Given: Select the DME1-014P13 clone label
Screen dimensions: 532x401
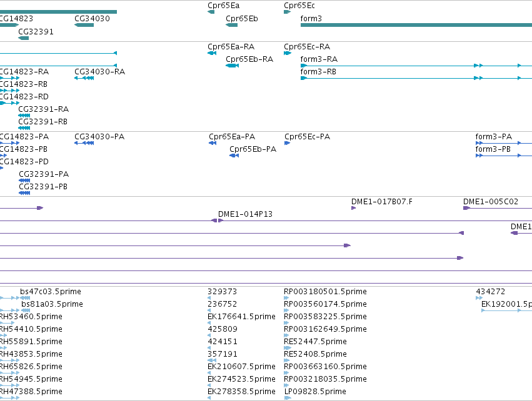Looking at the screenshot, I should pyautogui.click(x=245, y=215).
